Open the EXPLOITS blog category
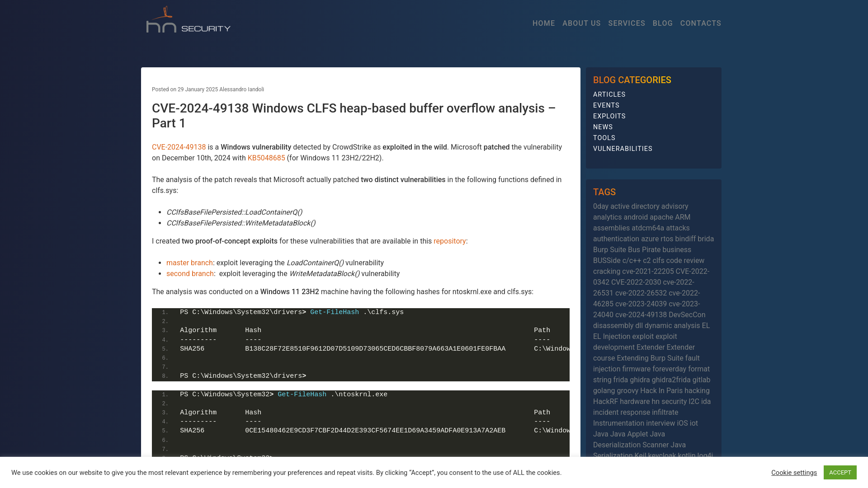 coord(609,116)
